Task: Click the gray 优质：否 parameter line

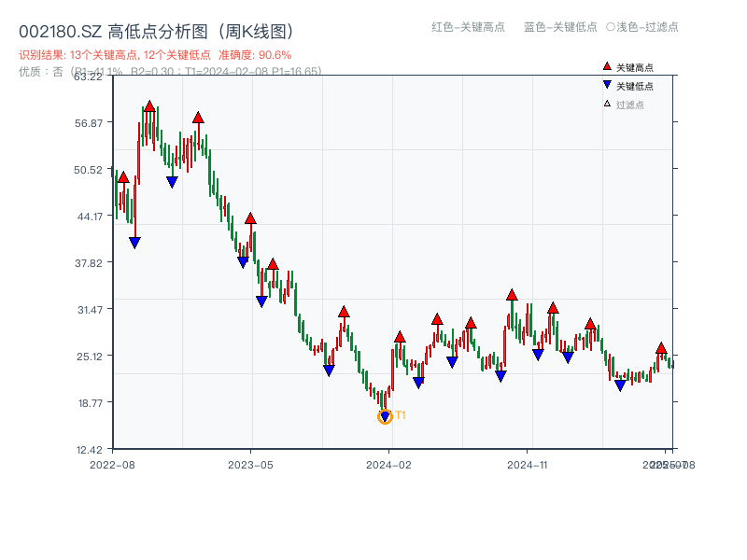Action: (170, 72)
